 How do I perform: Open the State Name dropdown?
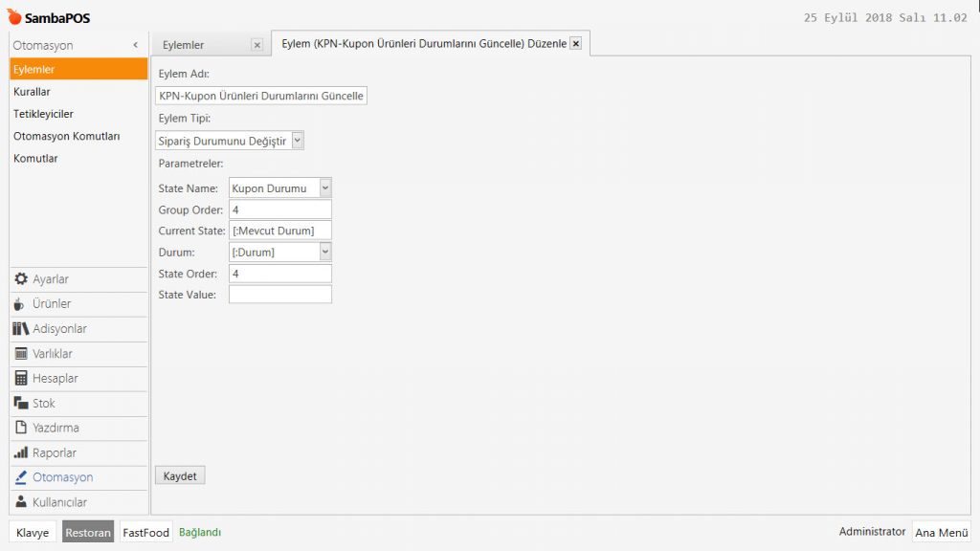tap(324, 188)
